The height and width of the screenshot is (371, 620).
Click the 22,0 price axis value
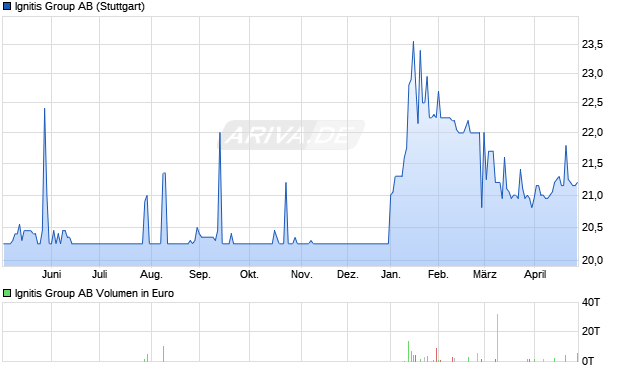coord(592,132)
